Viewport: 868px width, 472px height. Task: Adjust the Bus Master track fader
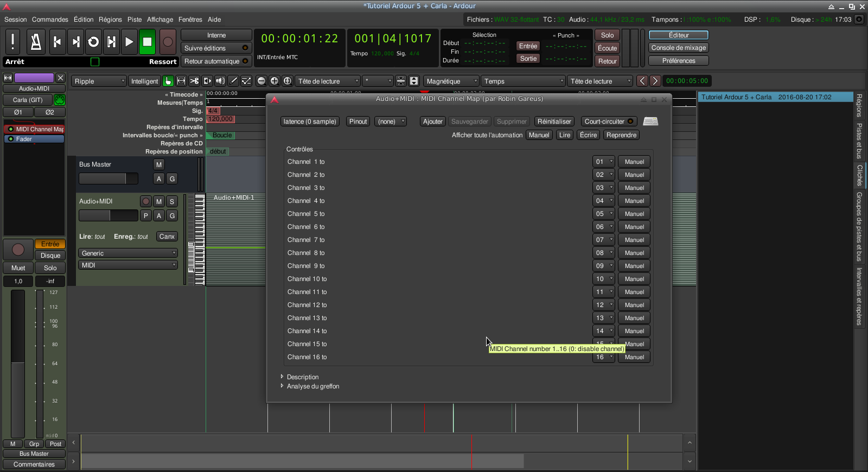[108, 178]
